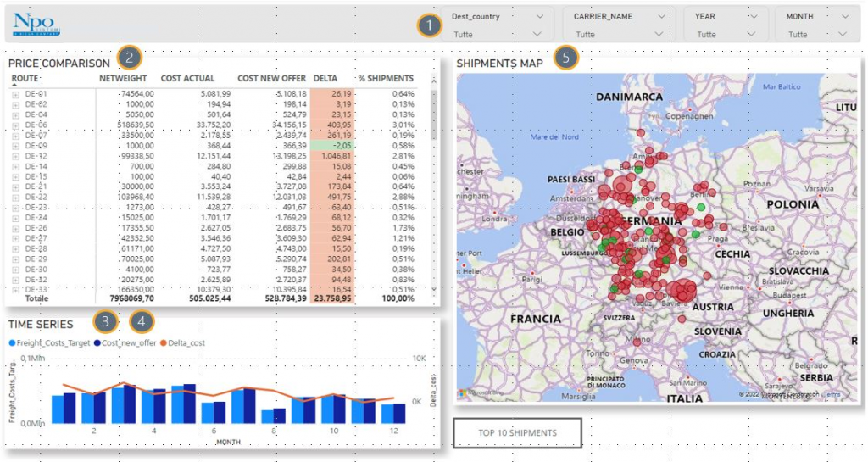868x462 pixels.
Task: Click the NPO Sistemi logo
Action: (36, 25)
